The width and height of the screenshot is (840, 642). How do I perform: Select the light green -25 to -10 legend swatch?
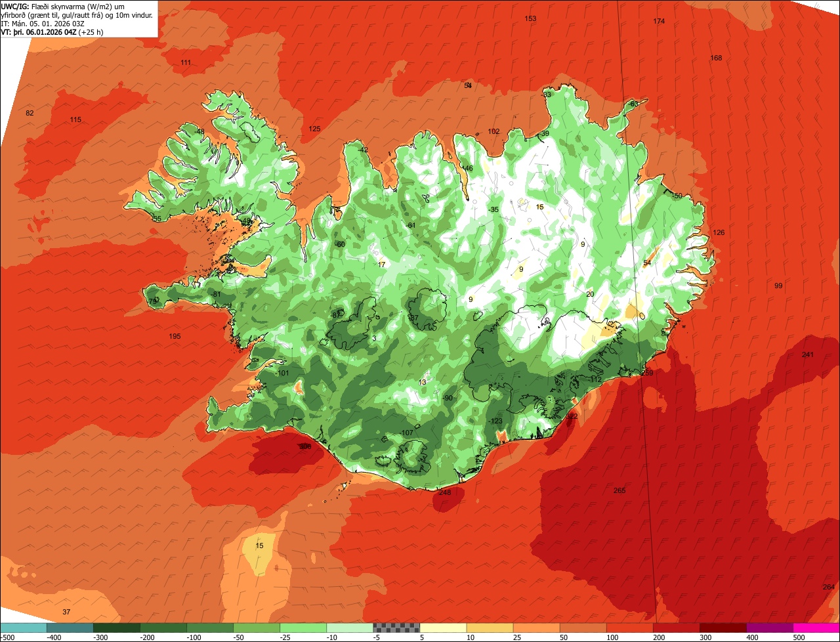[x=303, y=627]
